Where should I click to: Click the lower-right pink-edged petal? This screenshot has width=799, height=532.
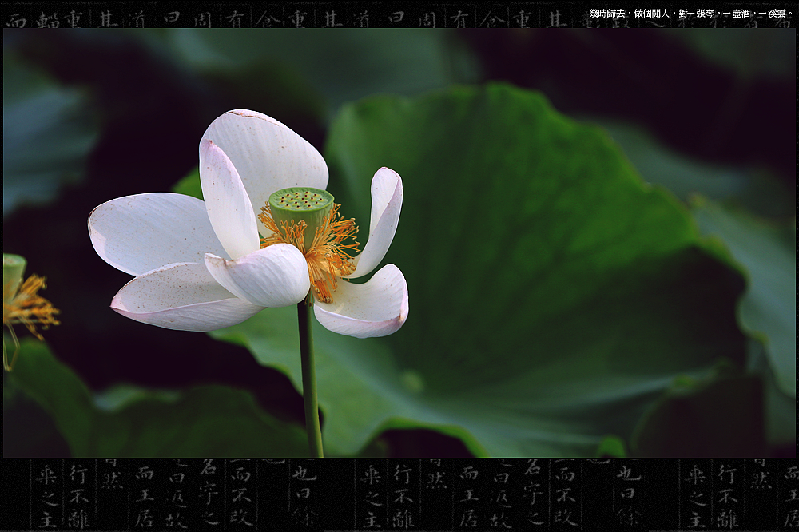[365, 304]
